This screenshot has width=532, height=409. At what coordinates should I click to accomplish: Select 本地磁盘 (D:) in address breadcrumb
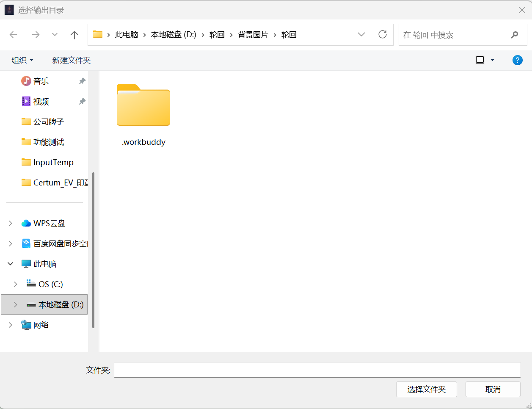point(174,35)
